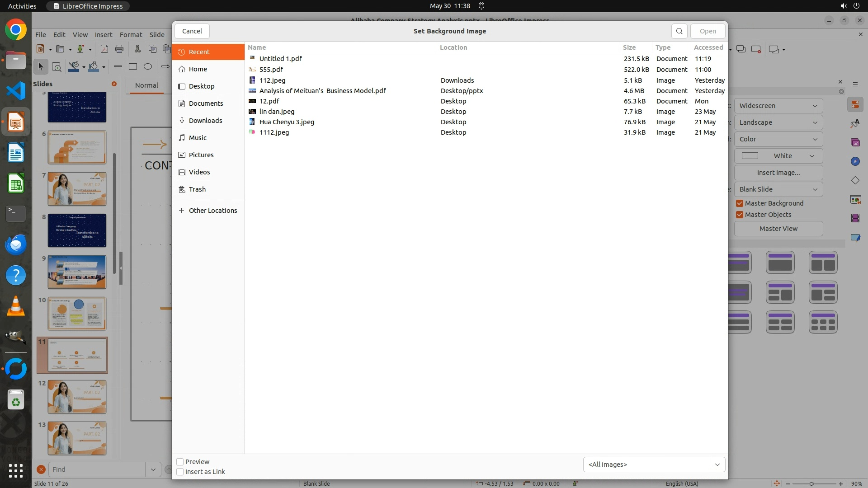Click the search icon in file dialog
The width and height of the screenshot is (868, 488).
point(679,31)
